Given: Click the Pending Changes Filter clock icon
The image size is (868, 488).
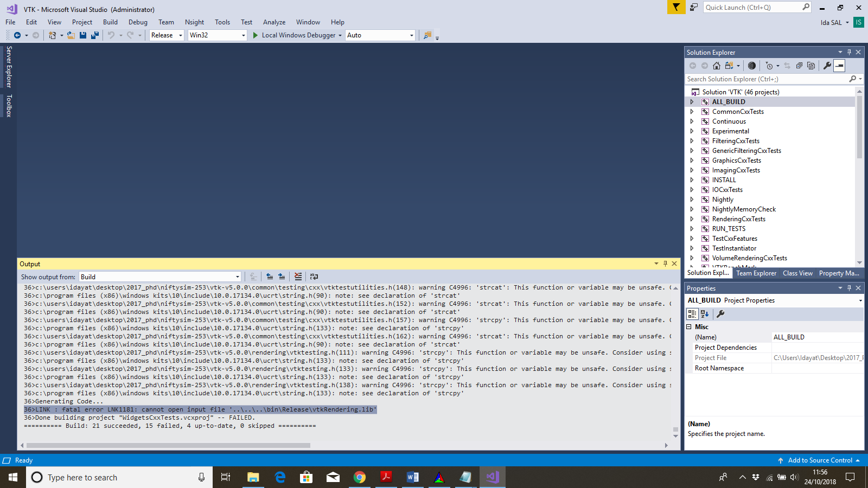Looking at the screenshot, I should 769,66.
